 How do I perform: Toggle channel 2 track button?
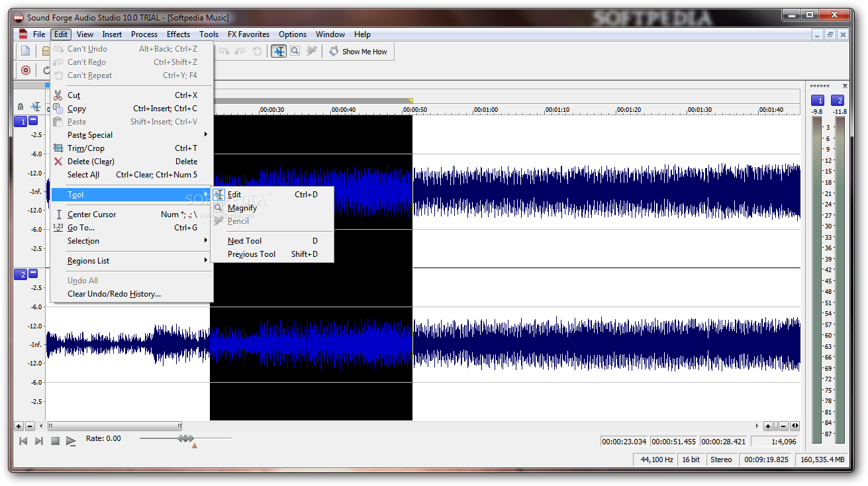click(x=21, y=275)
